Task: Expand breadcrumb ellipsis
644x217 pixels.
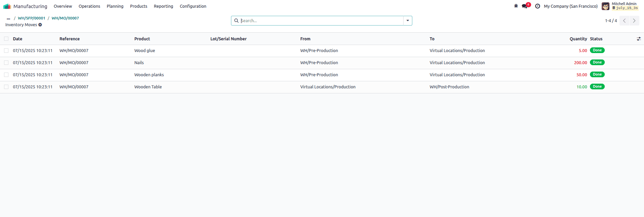Action: click(x=8, y=18)
